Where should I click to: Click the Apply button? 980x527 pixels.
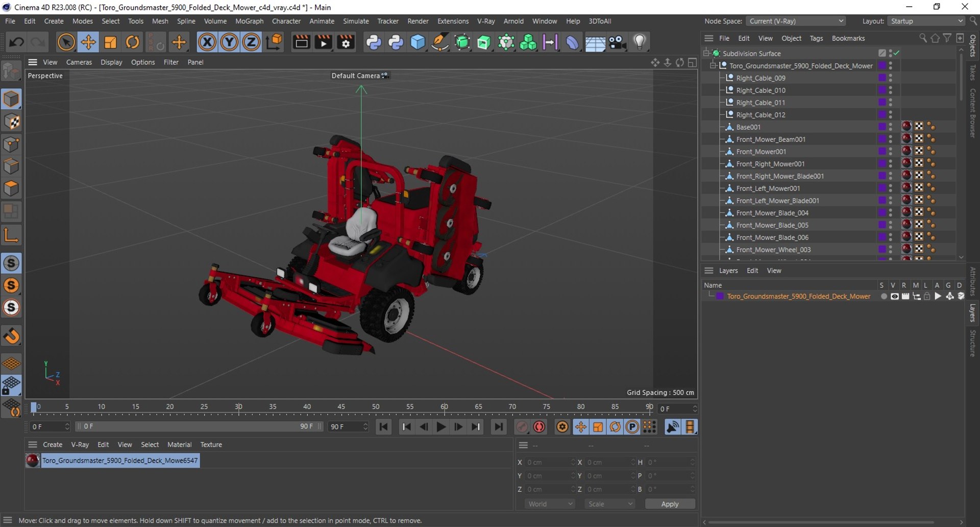pos(670,504)
